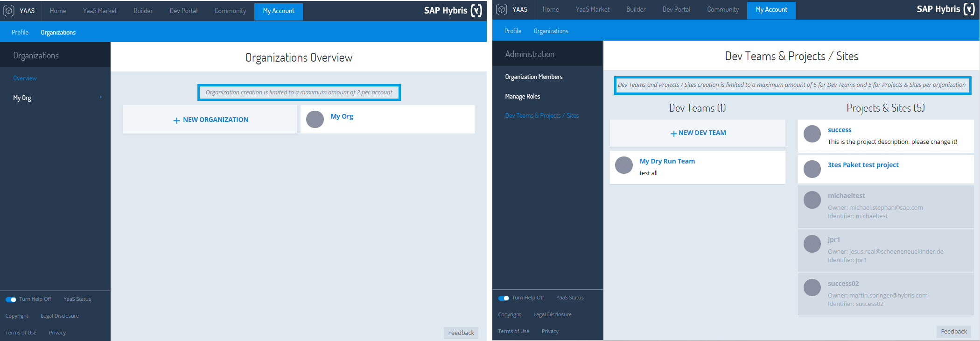980x341 pixels.
Task: Select Dev Teams & Projects / Sites sidebar link
Action: pyautogui.click(x=542, y=115)
